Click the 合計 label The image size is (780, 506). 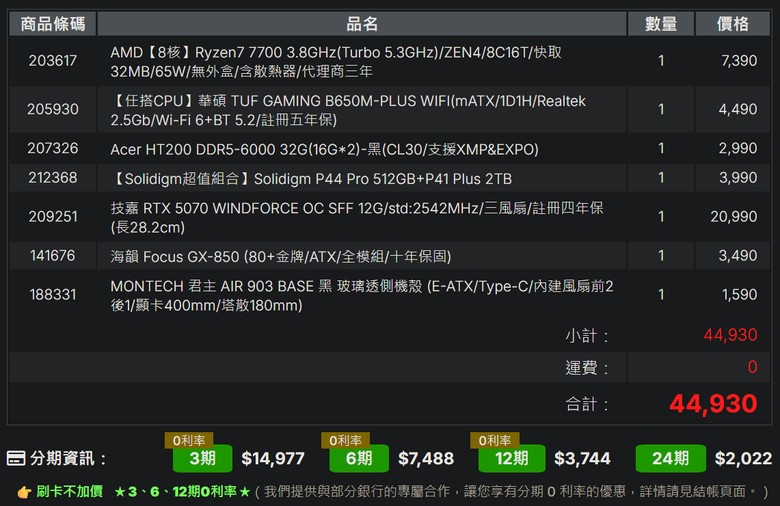point(587,405)
